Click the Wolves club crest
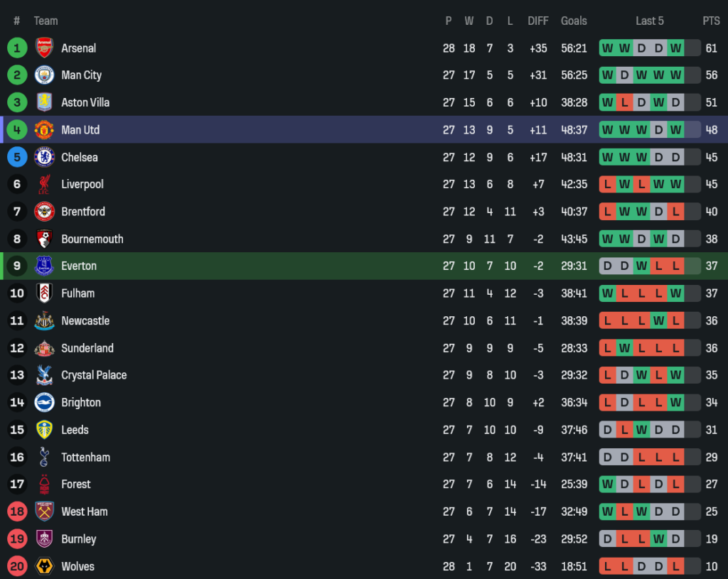Image resolution: width=728 pixels, height=579 pixels. [x=45, y=567]
